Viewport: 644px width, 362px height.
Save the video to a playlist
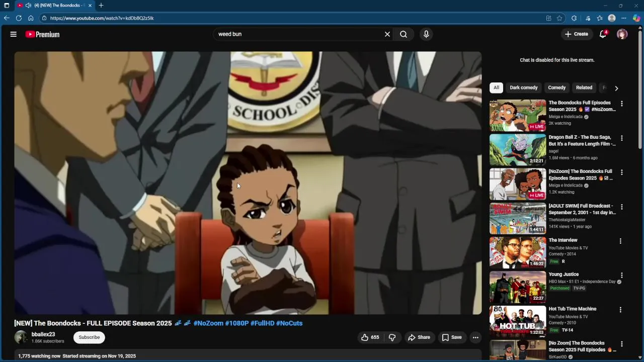(452, 337)
